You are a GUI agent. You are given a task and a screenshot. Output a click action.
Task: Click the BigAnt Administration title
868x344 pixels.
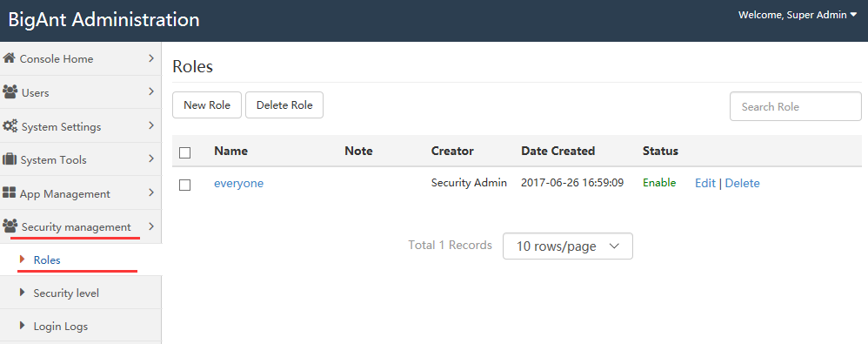[x=103, y=20]
